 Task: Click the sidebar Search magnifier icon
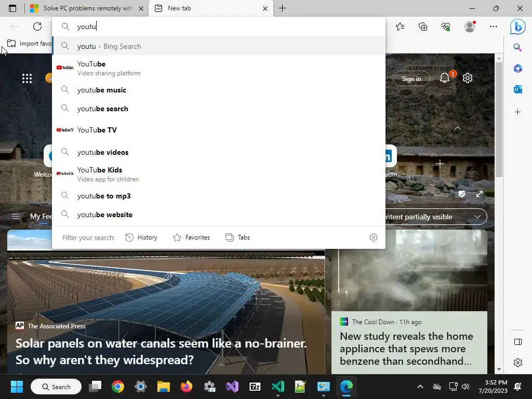pyautogui.click(x=517, y=47)
